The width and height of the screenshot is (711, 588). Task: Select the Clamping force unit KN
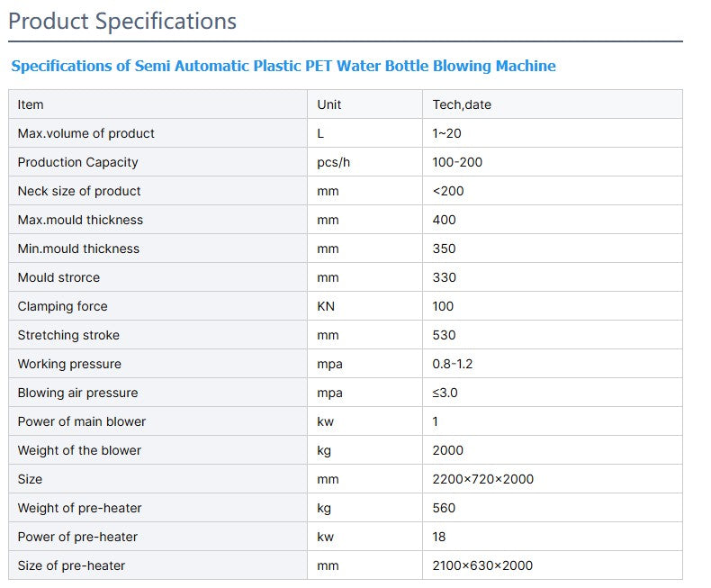point(326,306)
